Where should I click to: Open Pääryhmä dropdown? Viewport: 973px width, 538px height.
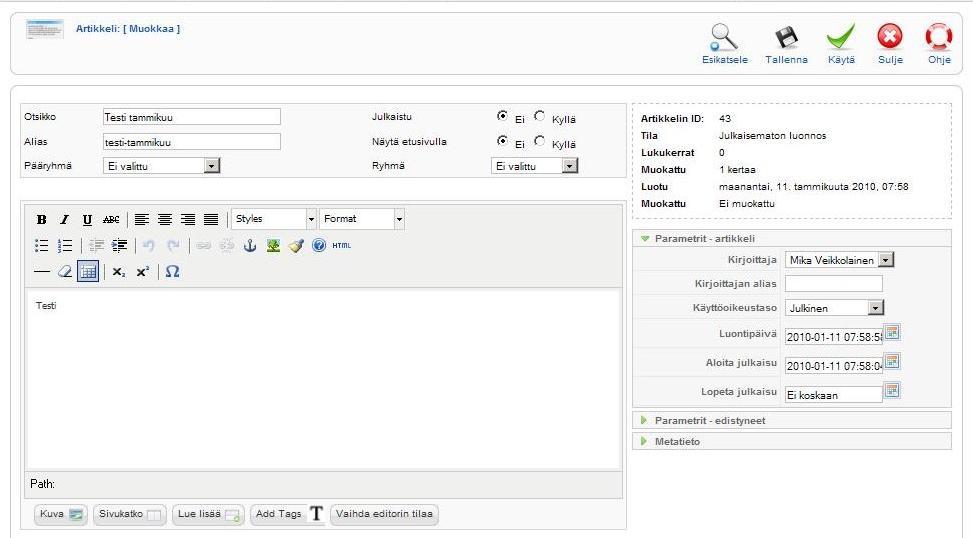[161, 166]
